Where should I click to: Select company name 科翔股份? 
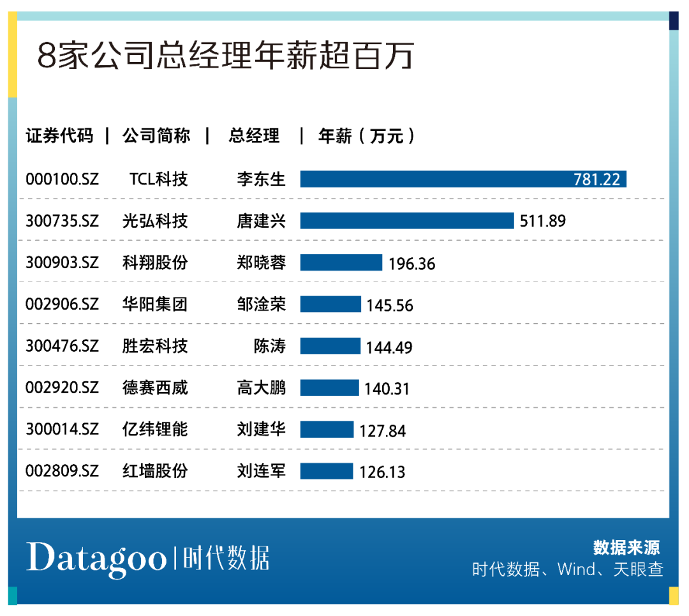pyautogui.click(x=155, y=263)
